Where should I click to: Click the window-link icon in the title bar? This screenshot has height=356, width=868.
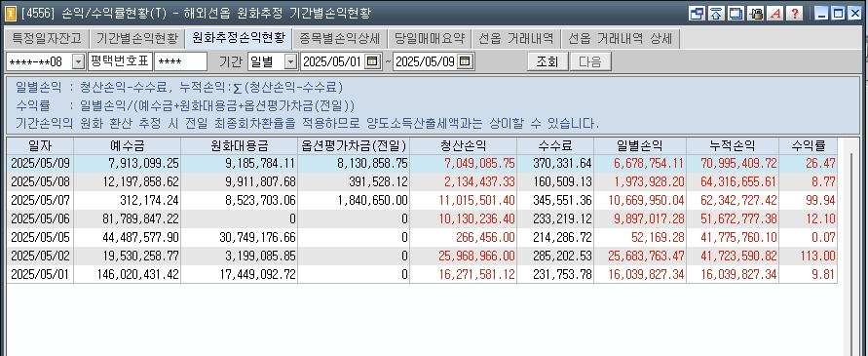697,14
